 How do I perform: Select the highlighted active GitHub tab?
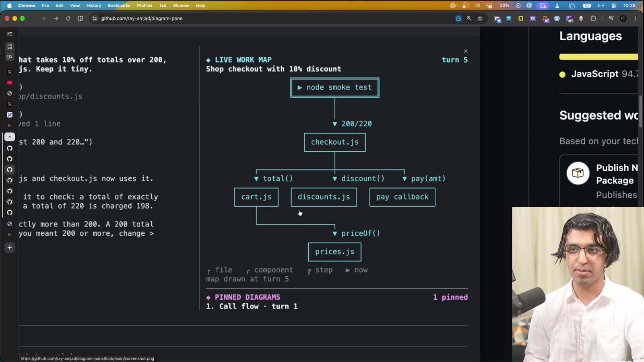pos(10,170)
